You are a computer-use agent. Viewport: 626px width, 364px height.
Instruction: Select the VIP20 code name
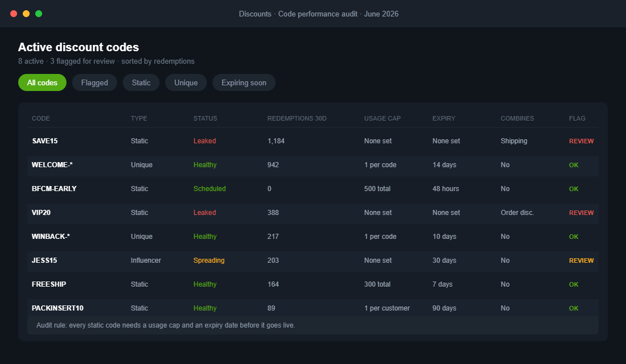(x=41, y=213)
